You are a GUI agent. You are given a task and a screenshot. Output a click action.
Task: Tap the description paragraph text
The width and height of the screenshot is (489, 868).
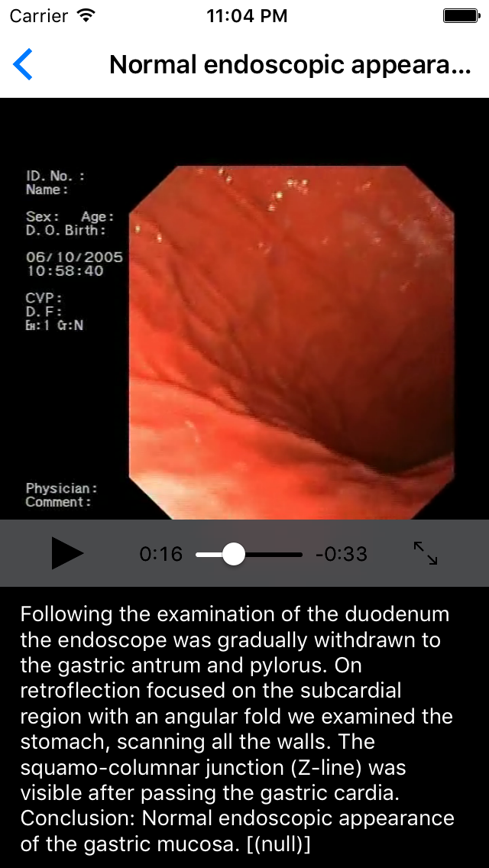pyautogui.click(x=237, y=729)
